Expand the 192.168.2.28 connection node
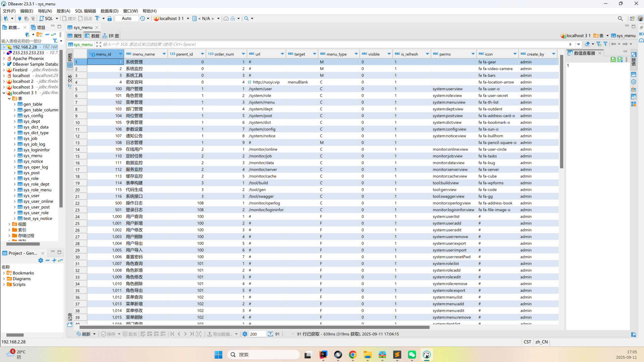The height and width of the screenshot is (362, 644). point(4,47)
